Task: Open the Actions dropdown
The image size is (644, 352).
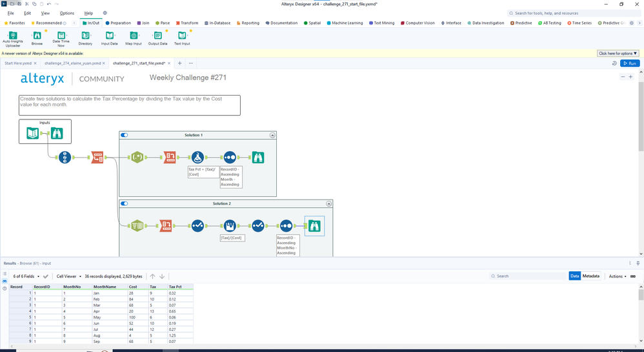Action: point(618,276)
